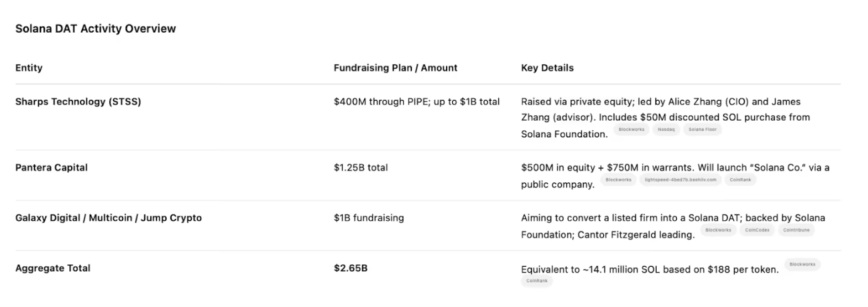Click the Solana DAT Activity Overview title

(x=96, y=29)
